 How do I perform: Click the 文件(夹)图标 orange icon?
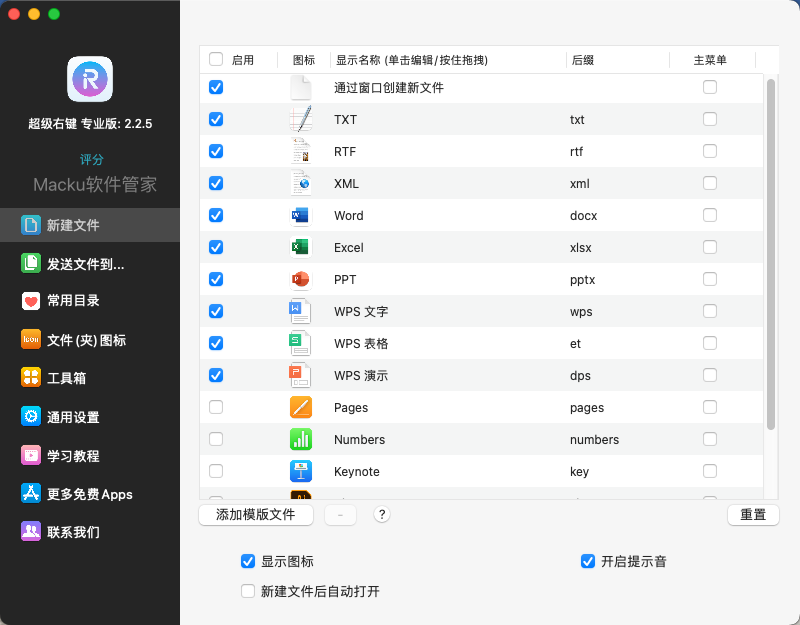[31, 340]
